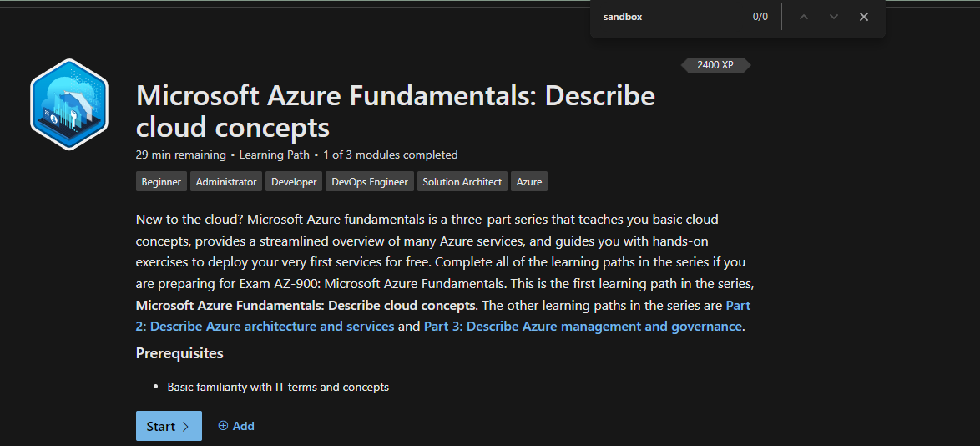Click the page title 'Microsoft Azure Fundamentals: Describe cloud concepts'
980x446 pixels.
(x=395, y=111)
